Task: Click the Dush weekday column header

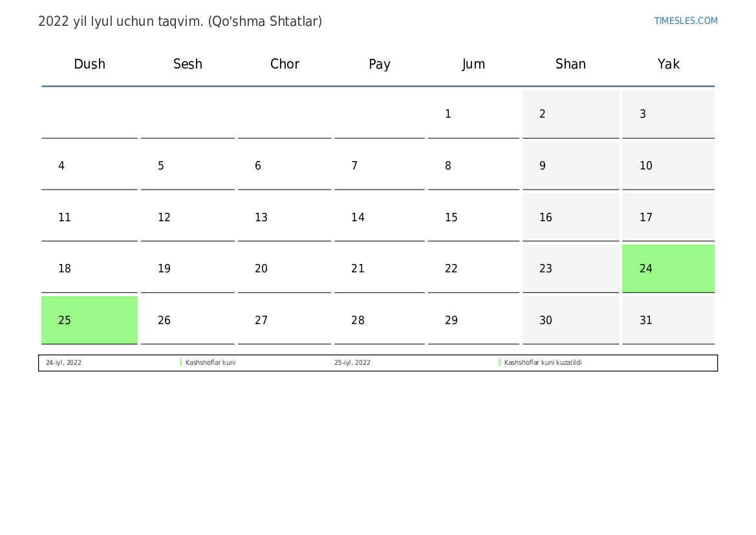Action: [x=89, y=64]
